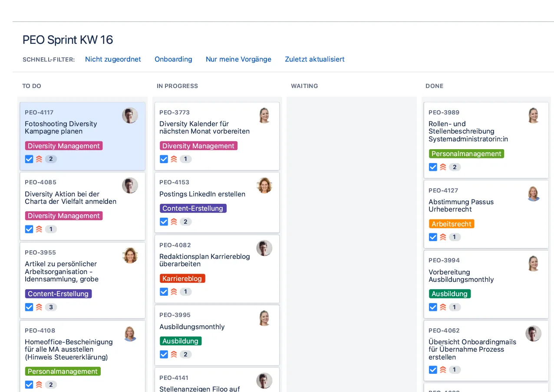The image size is (554, 392).
Task: Click priority arrows icon on PEO-4127
Action: [443, 237]
